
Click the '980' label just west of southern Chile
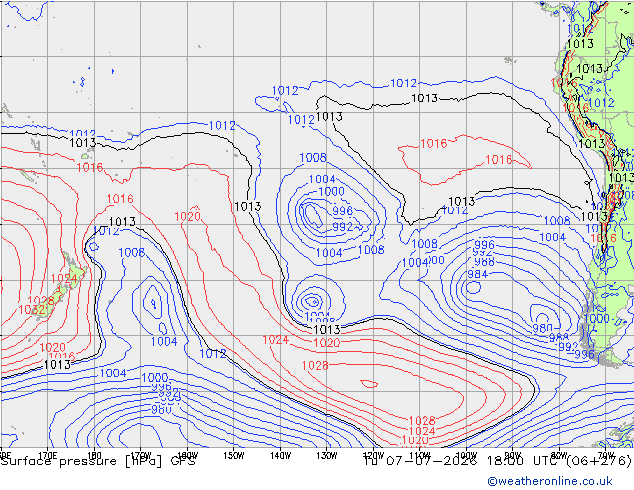click(x=542, y=328)
